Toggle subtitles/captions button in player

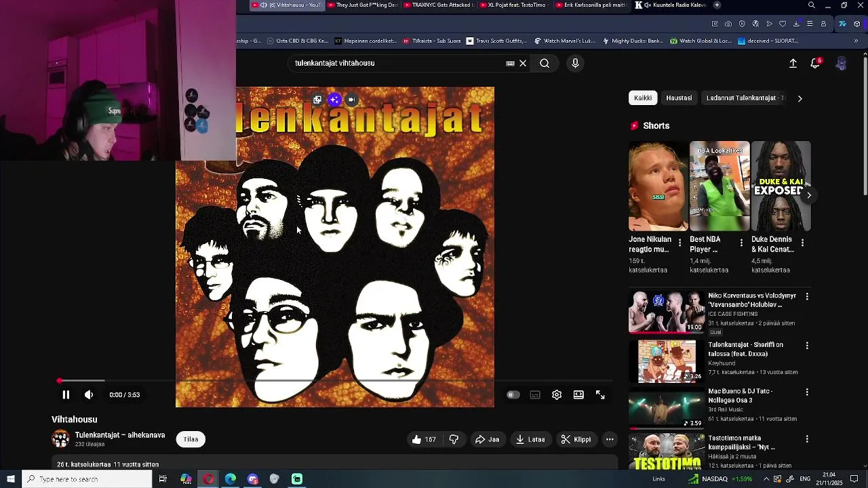click(535, 394)
